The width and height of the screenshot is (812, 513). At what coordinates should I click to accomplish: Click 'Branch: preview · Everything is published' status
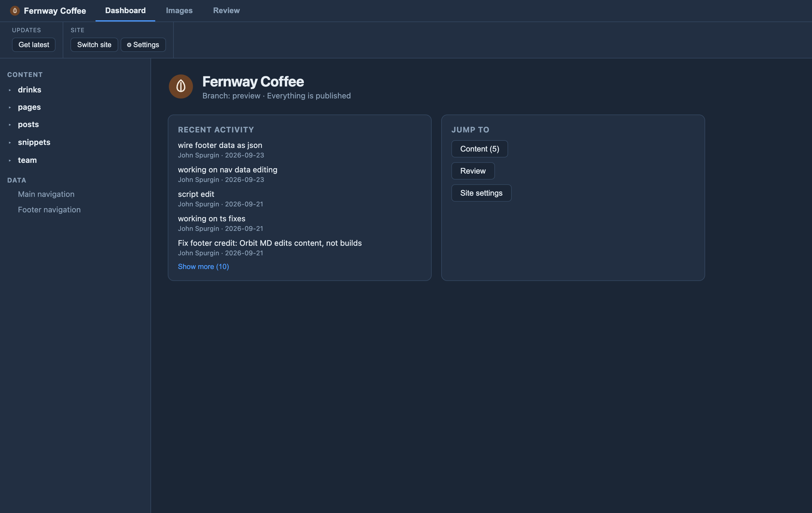tap(276, 96)
